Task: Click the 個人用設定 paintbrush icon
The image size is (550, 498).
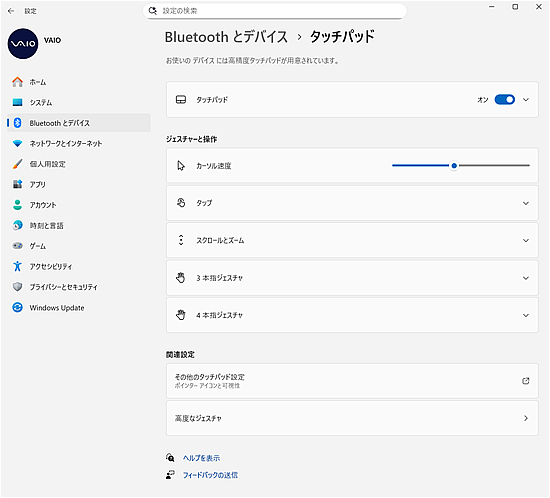Action: (17, 164)
